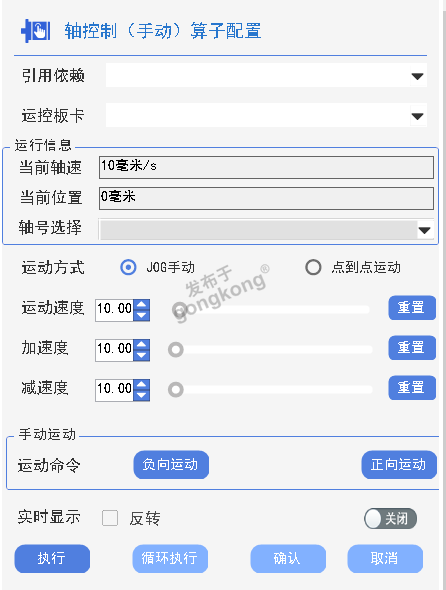Increase 减速度 using the up stepper arrow
The width and height of the screenshot is (446, 590).
[142, 385]
